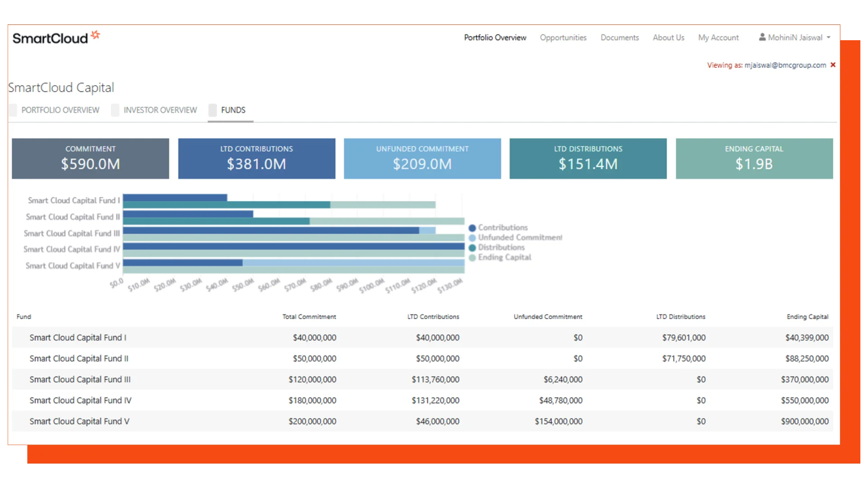Click the Portfolio Overview tab icon

pyautogui.click(x=13, y=110)
